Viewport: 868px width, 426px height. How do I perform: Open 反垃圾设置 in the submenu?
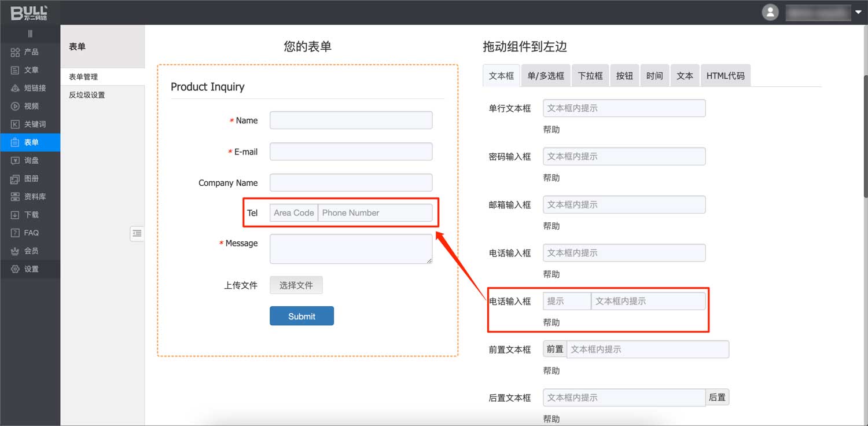pyautogui.click(x=87, y=95)
